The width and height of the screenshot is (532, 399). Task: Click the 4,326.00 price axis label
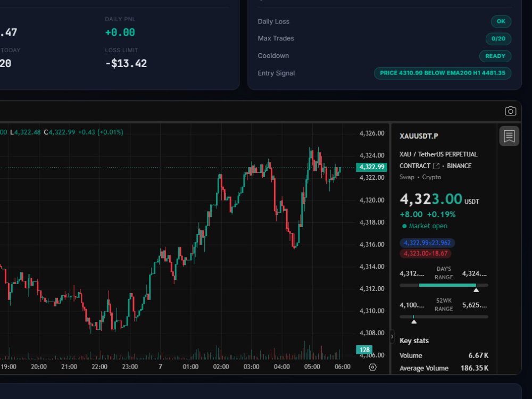[372, 134]
